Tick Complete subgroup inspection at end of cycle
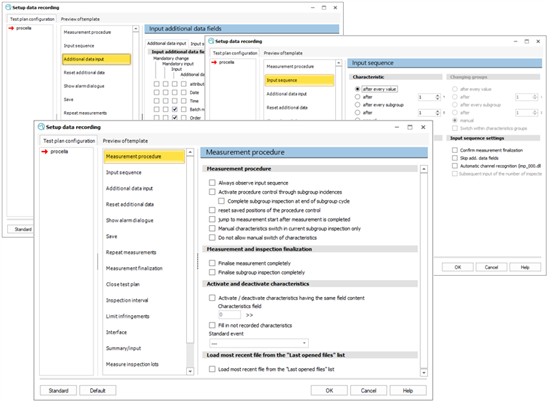The height and width of the screenshot is (403, 549). [x=221, y=201]
